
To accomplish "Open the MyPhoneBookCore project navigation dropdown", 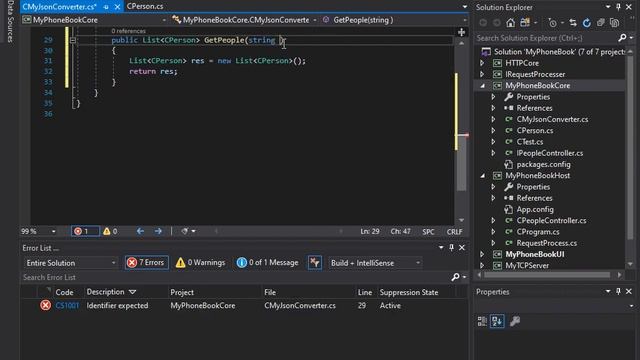I will click(94, 20).
